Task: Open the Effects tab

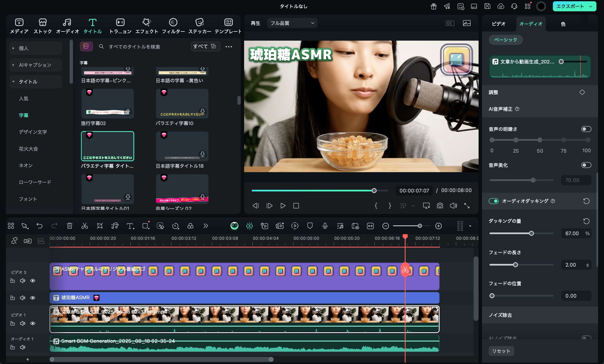Action: (x=147, y=26)
